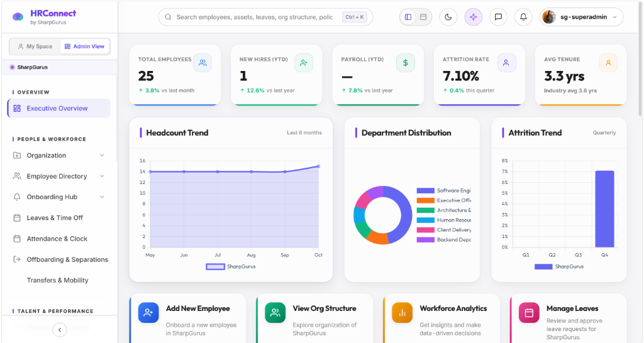The width and height of the screenshot is (644, 343).
Task: Click the Total Employees people icon
Action: (203, 63)
